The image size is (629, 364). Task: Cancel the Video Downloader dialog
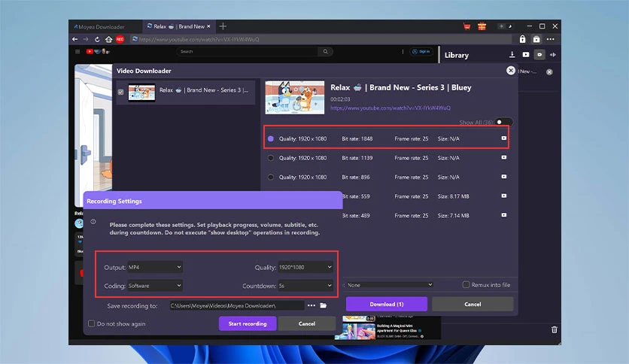tap(473, 305)
